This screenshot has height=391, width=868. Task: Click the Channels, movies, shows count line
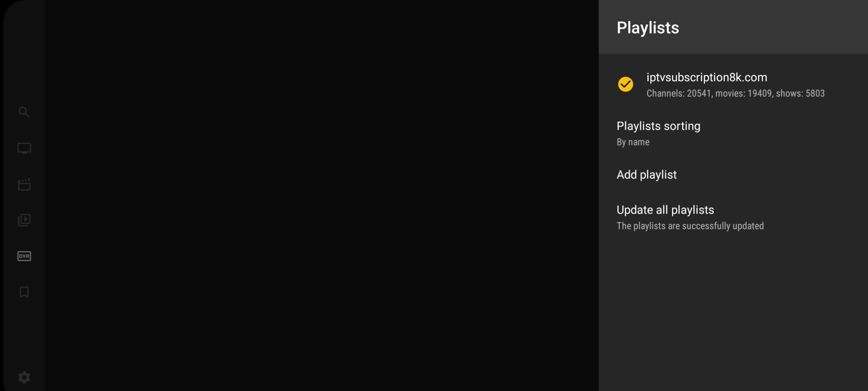coord(735,93)
